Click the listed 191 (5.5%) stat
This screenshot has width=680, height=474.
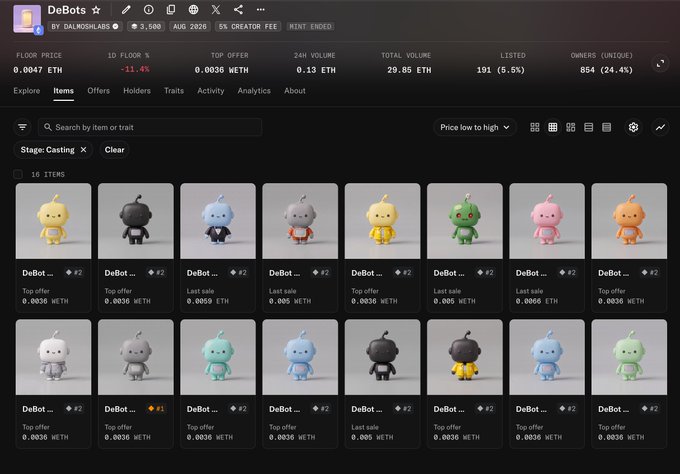[x=500, y=70]
